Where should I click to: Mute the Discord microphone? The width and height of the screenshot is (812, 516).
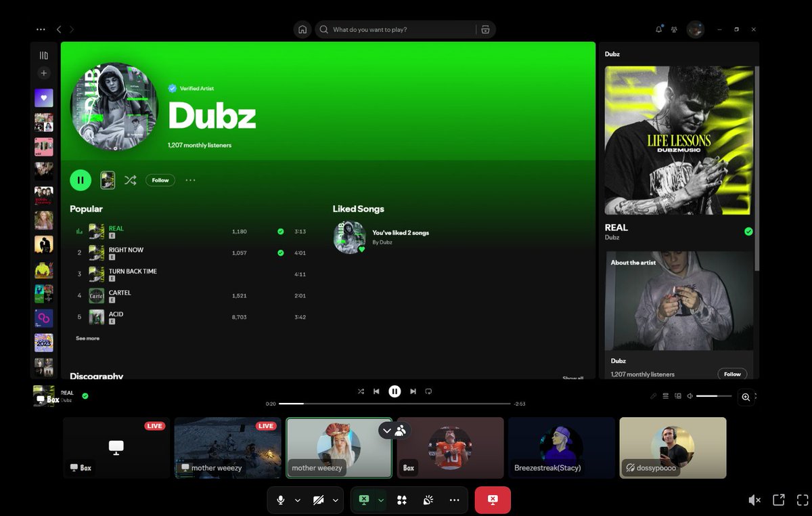click(280, 500)
